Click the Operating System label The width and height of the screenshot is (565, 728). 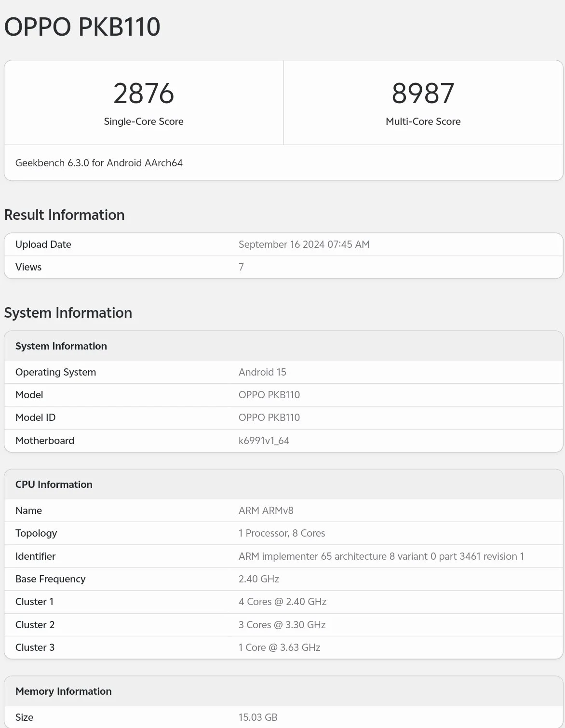[x=56, y=372]
